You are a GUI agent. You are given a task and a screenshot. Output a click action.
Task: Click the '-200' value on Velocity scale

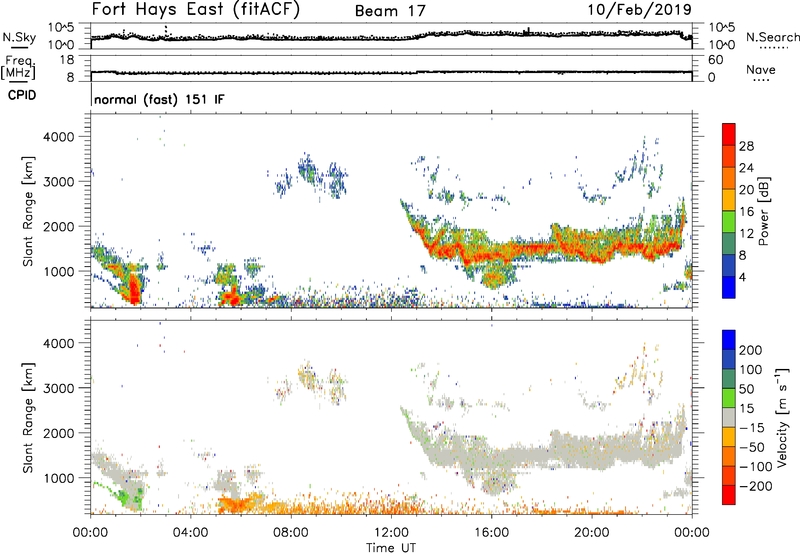pyautogui.click(x=756, y=486)
